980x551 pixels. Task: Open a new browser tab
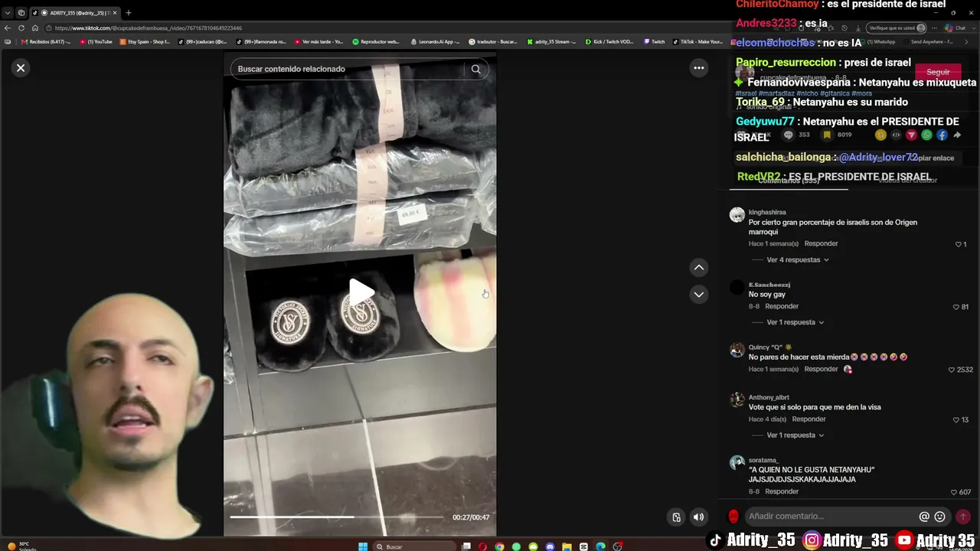pos(128,12)
